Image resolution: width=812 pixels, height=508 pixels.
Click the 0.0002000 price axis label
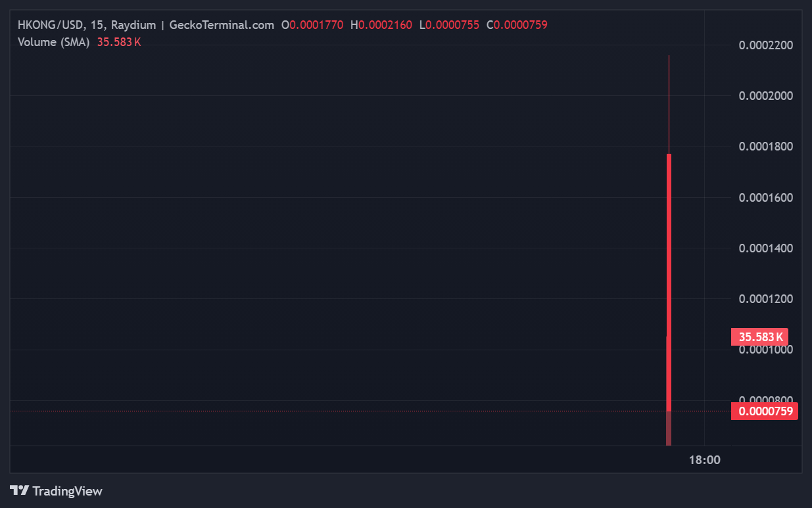click(765, 96)
